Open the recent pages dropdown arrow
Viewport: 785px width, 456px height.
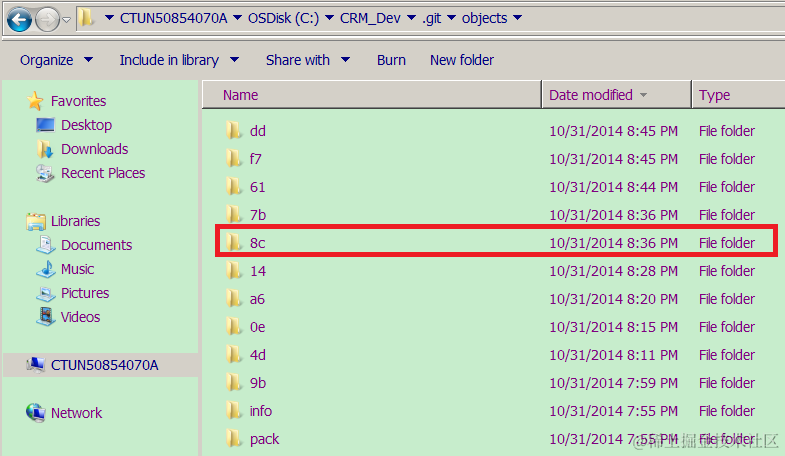(67, 20)
